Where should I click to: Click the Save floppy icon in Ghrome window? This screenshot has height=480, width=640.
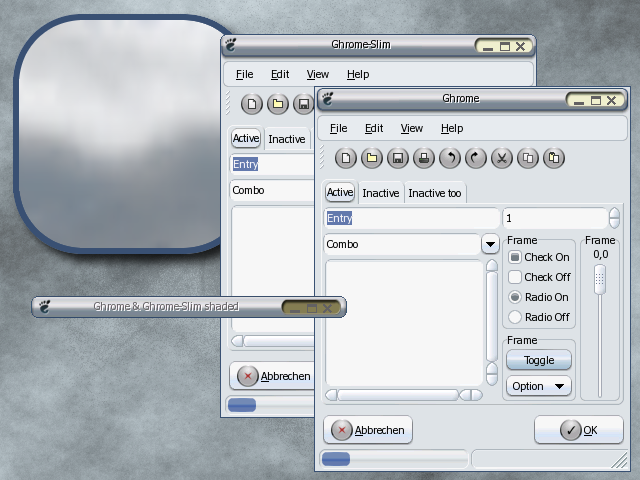[x=398, y=158]
